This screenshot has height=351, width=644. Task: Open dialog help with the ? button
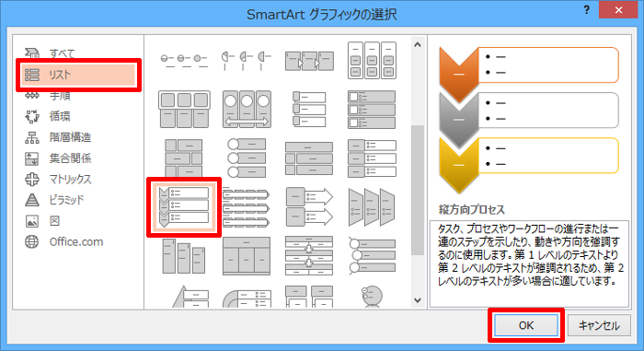586,10
